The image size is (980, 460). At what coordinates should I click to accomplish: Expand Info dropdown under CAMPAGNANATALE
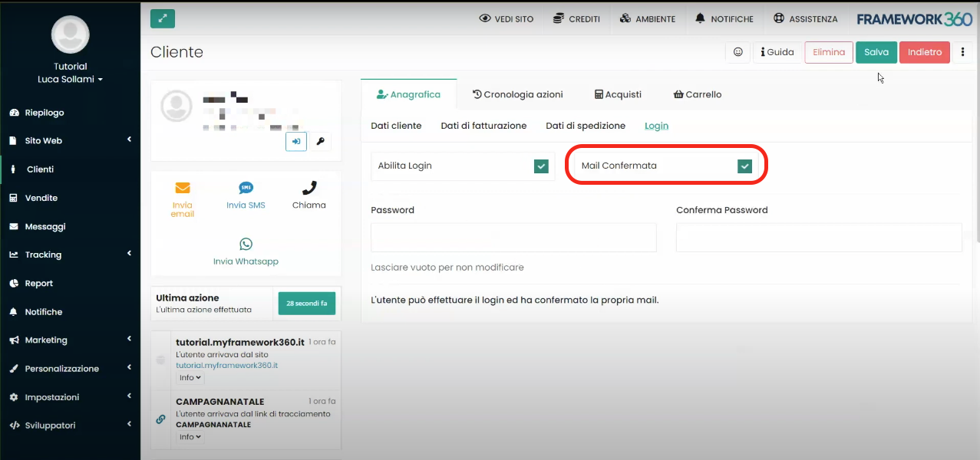point(190,437)
